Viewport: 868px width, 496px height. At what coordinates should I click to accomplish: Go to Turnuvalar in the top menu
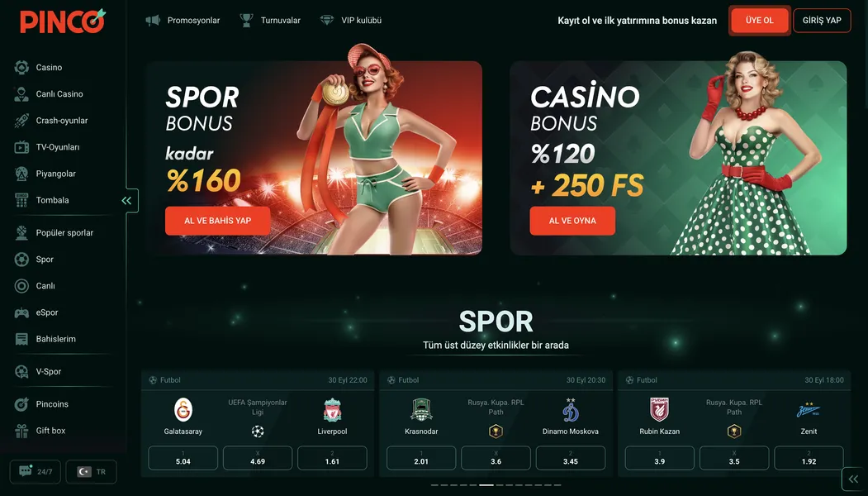coord(270,21)
